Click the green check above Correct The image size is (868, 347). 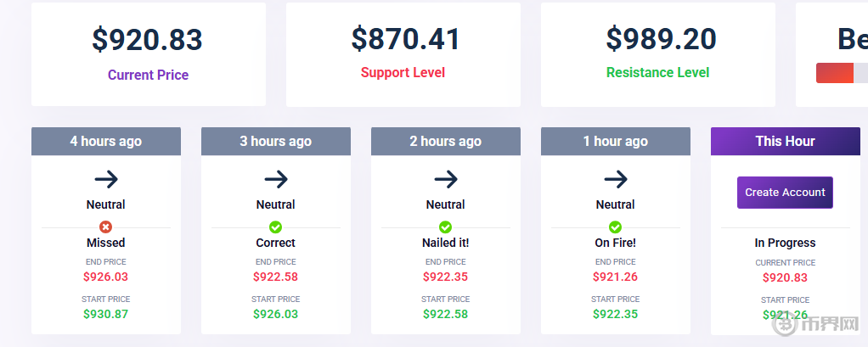tap(276, 227)
